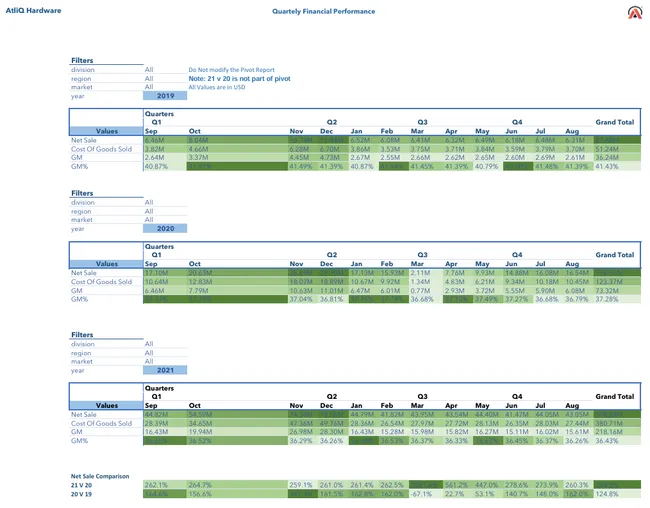Click the 'All Values are in USD' note
Screen dimensions: 650x508
pos(217,87)
